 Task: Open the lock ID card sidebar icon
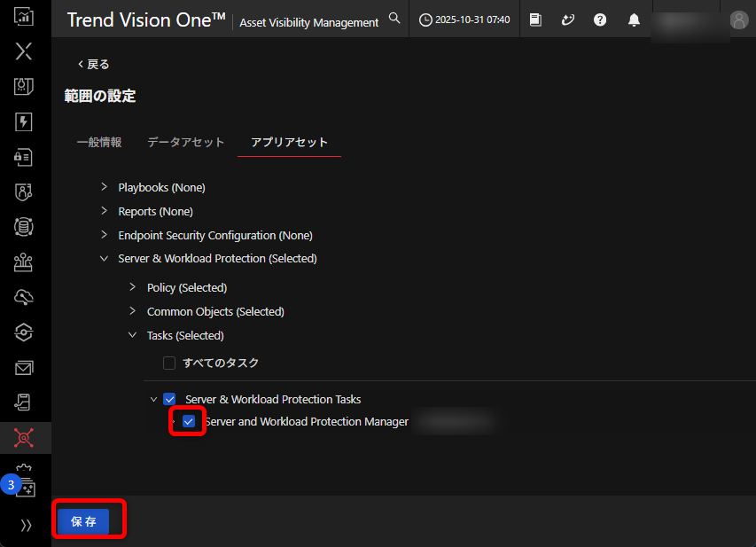coord(24,157)
